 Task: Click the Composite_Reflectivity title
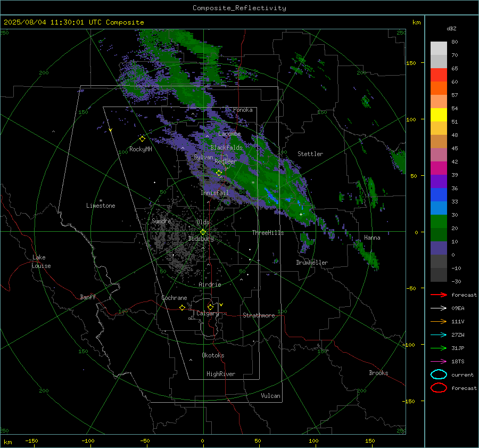240,8
